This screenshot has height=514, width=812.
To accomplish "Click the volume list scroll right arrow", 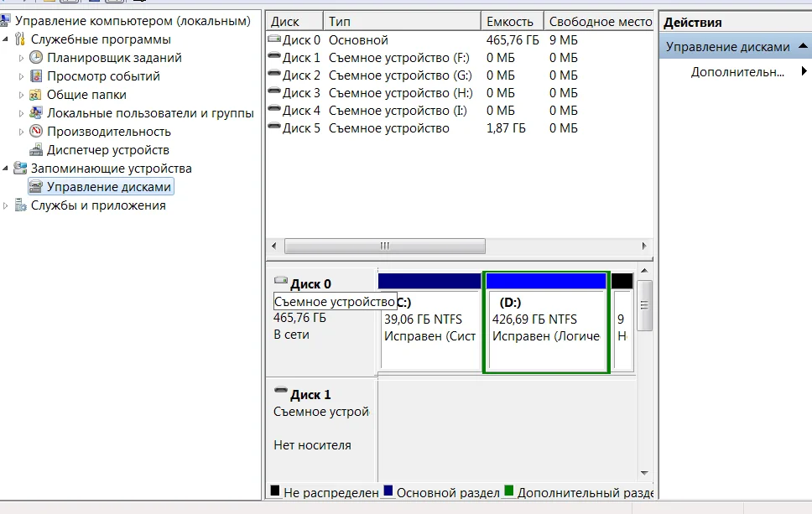I will (x=644, y=246).
